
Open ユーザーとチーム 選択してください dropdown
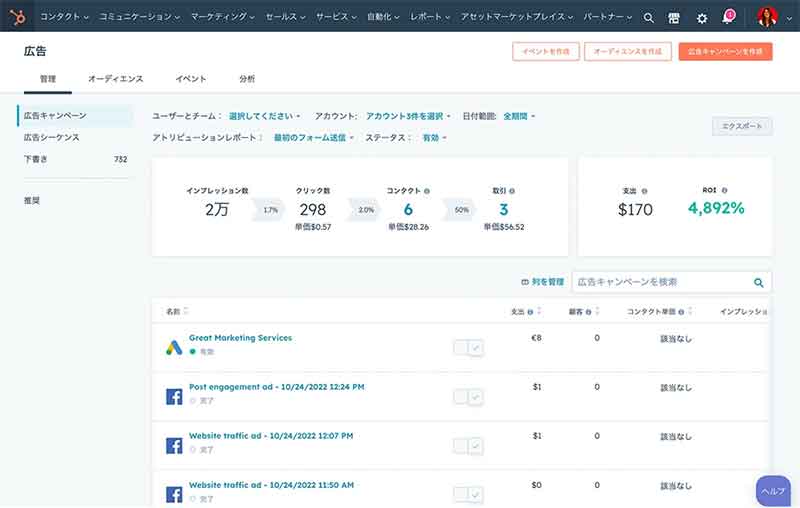[264, 116]
